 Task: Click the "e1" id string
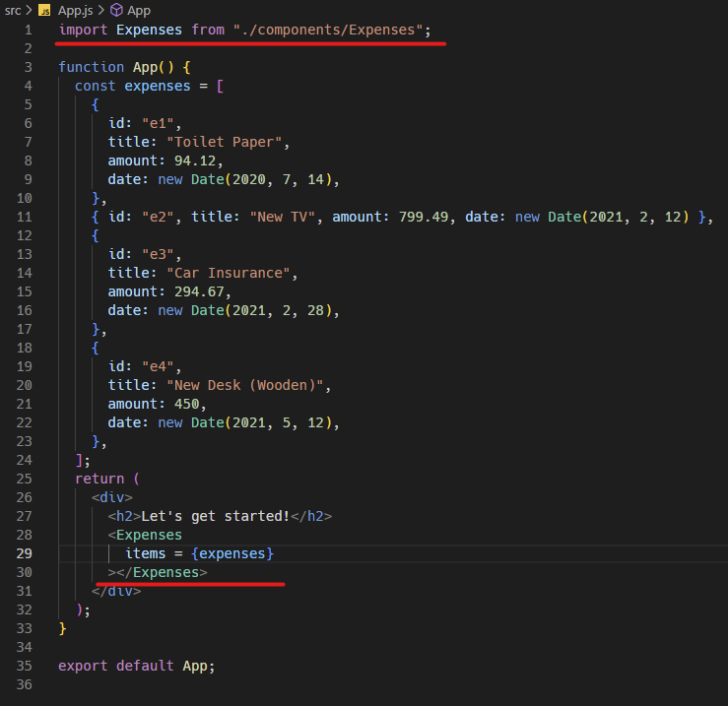158,123
